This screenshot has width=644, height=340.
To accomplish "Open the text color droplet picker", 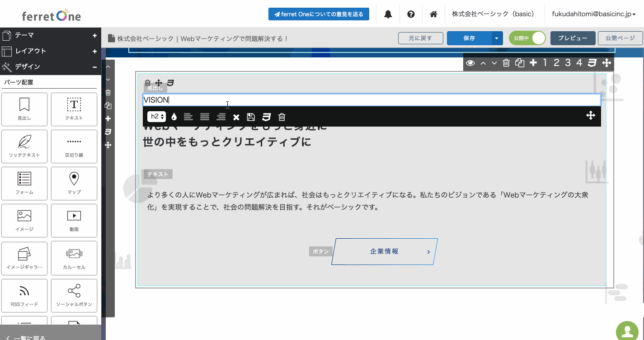I will point(174,117).
